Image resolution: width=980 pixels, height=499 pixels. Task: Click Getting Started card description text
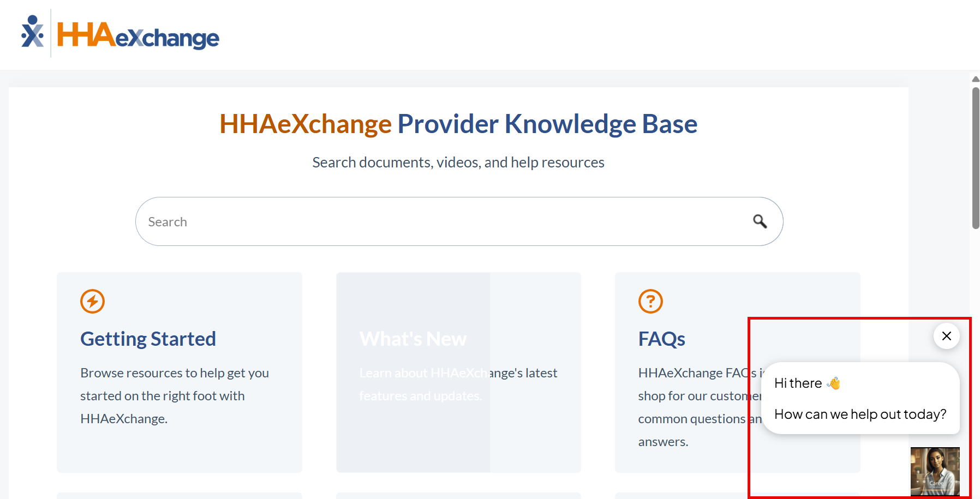coord(174,395)
